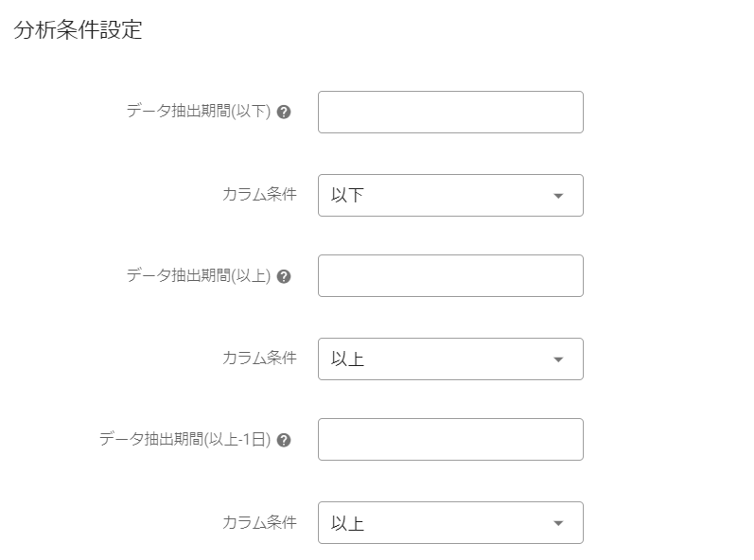The height and width of the screenshot is (560, 754).
Task: Open the カラム条件 combo box showing 以下
Action: [450, 196]
